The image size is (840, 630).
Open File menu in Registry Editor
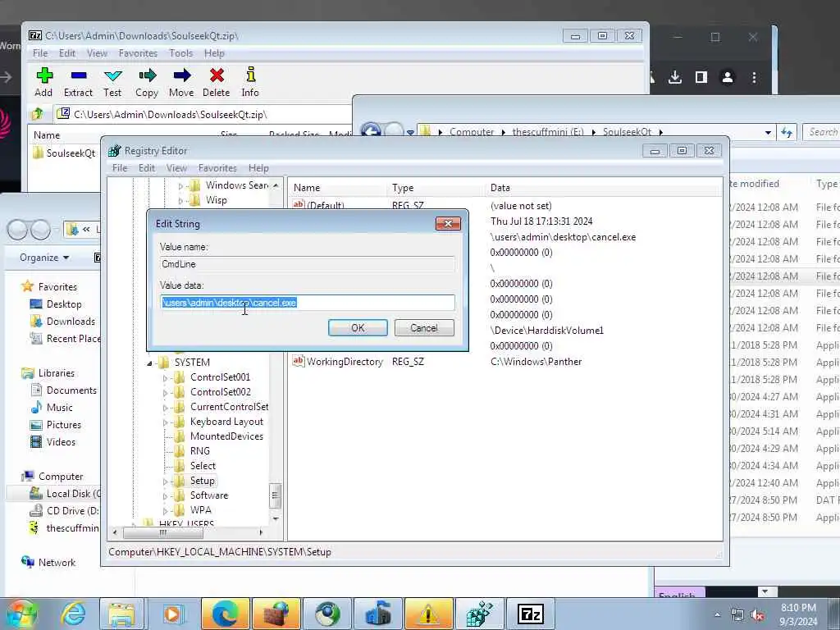(120, 168)
